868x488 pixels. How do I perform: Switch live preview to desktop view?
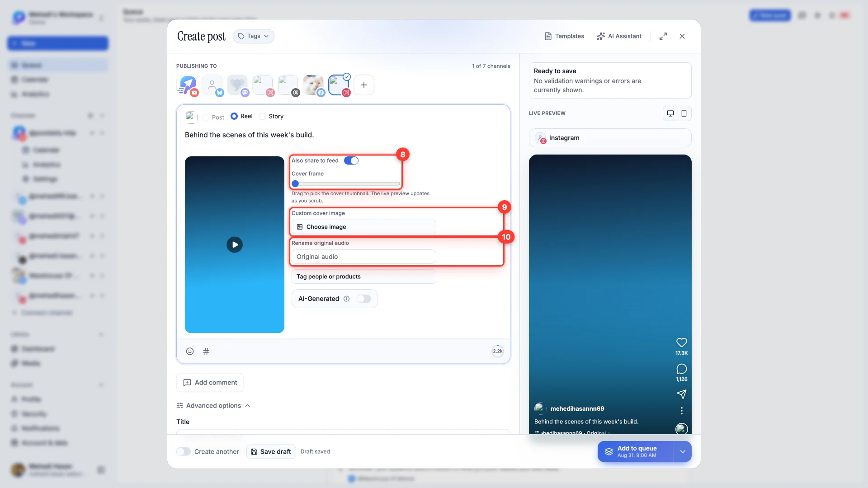[670, 113]
